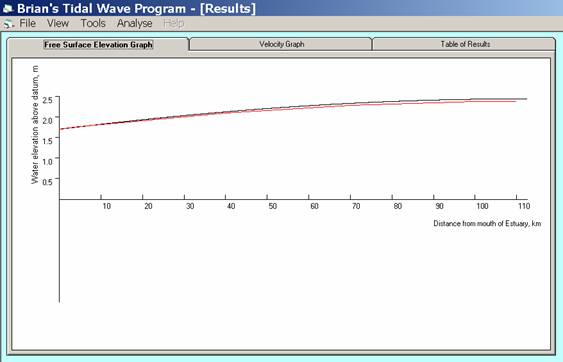563x362 pixels.
Task: Click the 2.0 y-axis value
Action: click(x=47, y=120)
